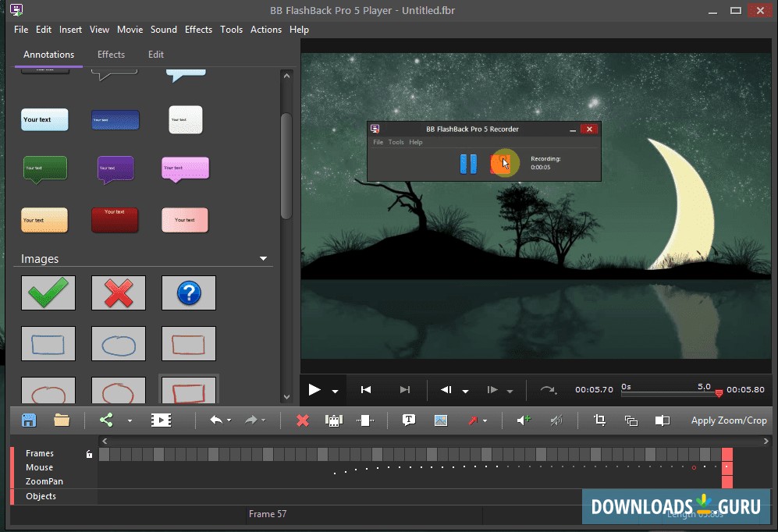778x532 pixels.
Task: Click the annotations scroll up arrow
Action: pos(286,76)
